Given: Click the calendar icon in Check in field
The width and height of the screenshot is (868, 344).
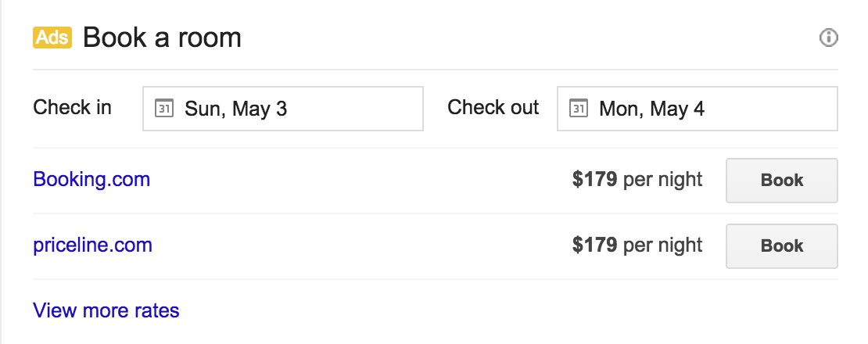Looking at the screenshot, I should [x=164, y=109].
